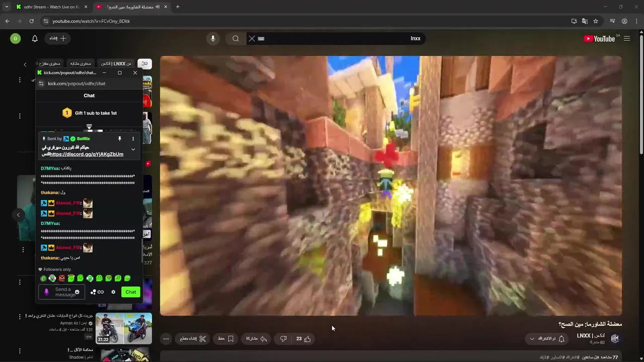The width and height of the screenshot is (644, 362).
Task: Click the Discord link in pinned message
Action: (x=87, y=154)
